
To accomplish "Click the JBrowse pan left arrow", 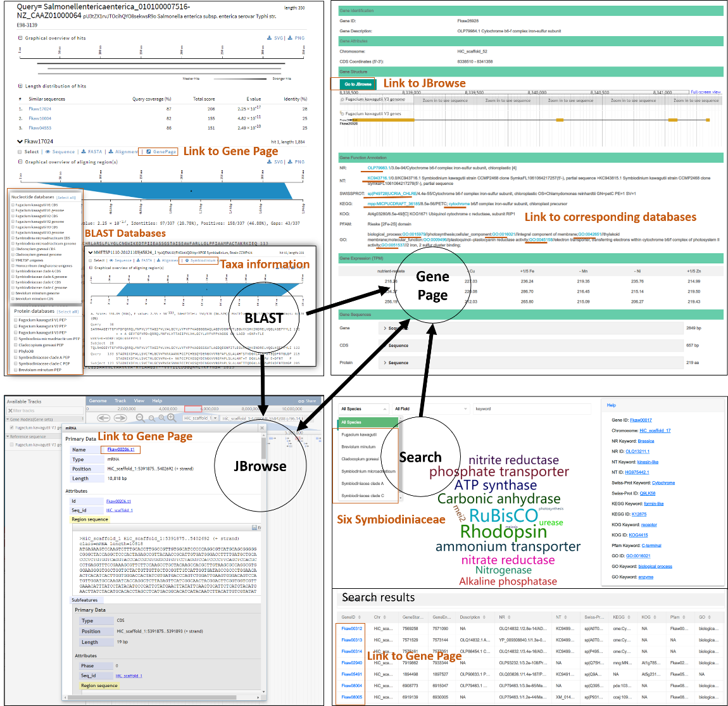I will [104, 418].
